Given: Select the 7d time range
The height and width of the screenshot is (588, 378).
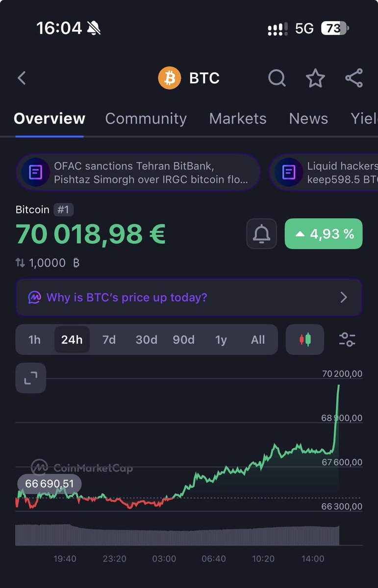Looking at the screenshot, I should point(109,340).
